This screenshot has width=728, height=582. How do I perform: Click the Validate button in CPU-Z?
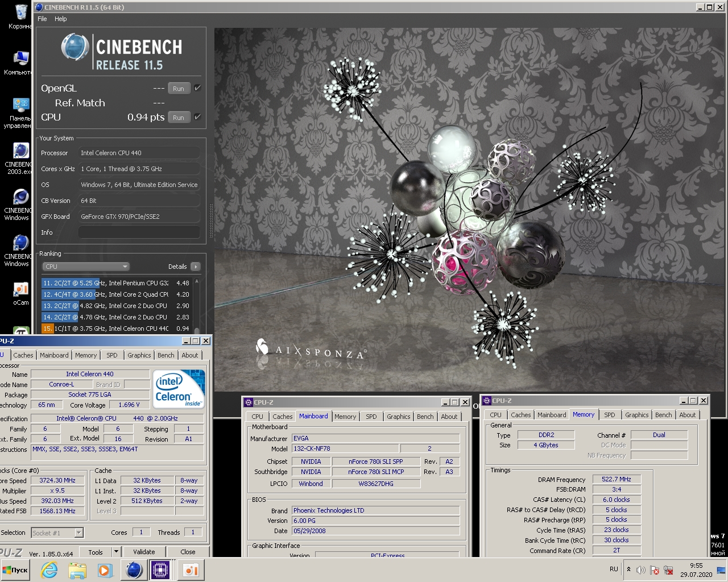coord(144,552)
